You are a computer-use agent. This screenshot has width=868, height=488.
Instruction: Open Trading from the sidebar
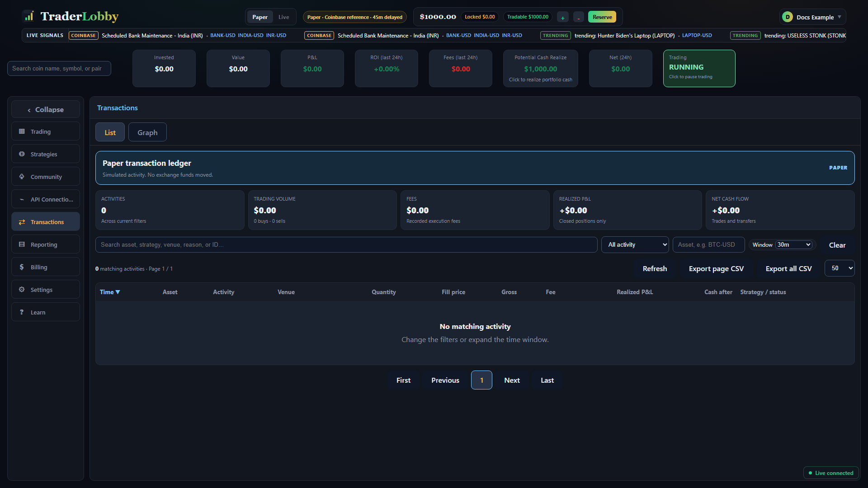pos(46,131)
